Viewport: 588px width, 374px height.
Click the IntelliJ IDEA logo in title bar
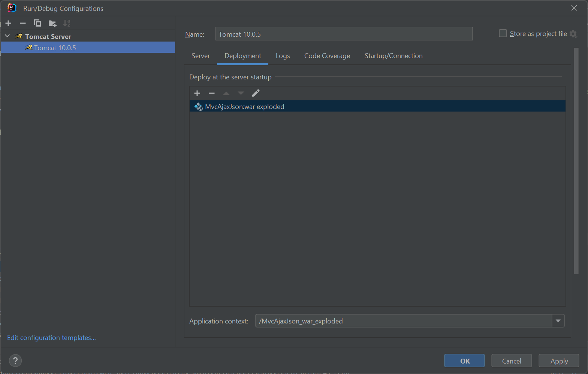click(x=12, y=8)
